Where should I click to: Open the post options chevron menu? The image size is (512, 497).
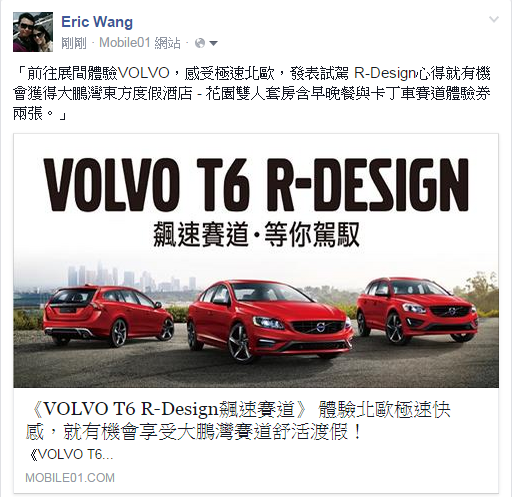(494, 19)
